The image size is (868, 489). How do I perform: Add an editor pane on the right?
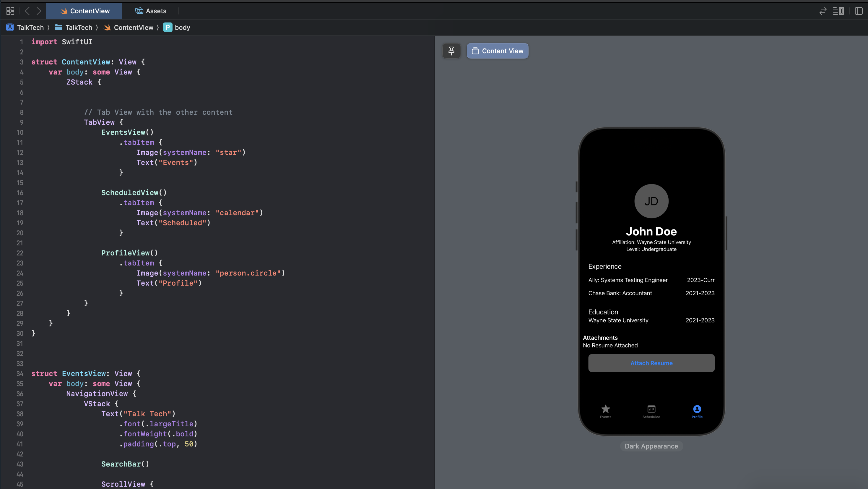[859, 11]
